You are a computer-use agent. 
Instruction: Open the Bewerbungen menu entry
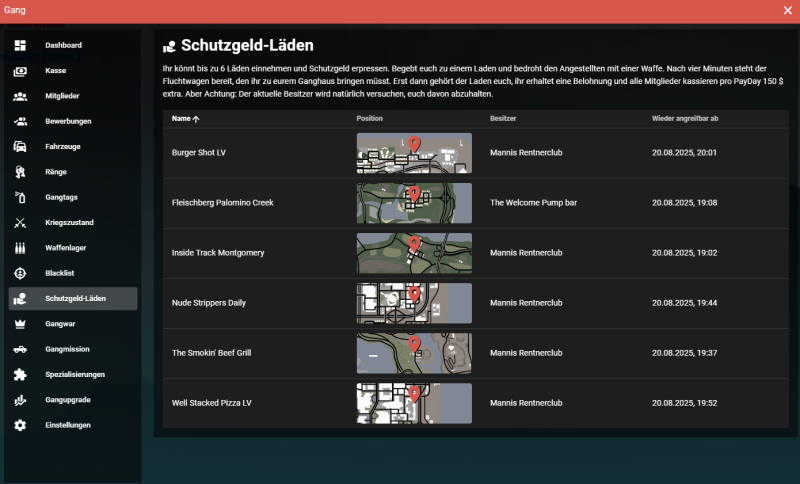tap(73, 121)
